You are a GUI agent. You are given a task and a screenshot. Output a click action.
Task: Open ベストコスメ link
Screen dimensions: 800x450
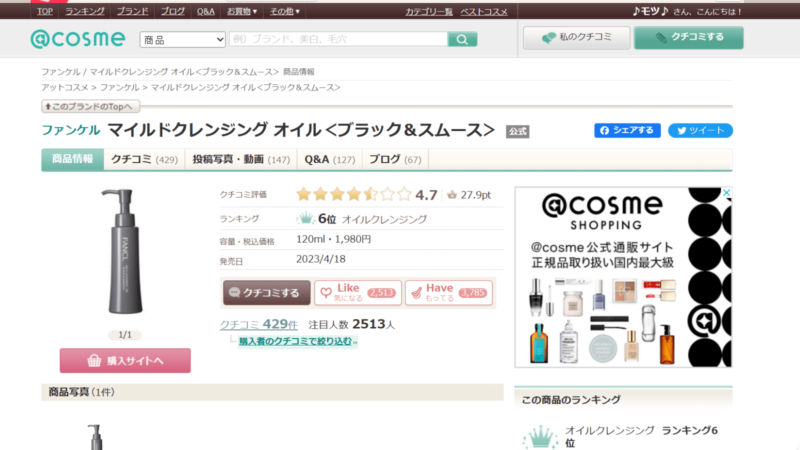[484, 12]
